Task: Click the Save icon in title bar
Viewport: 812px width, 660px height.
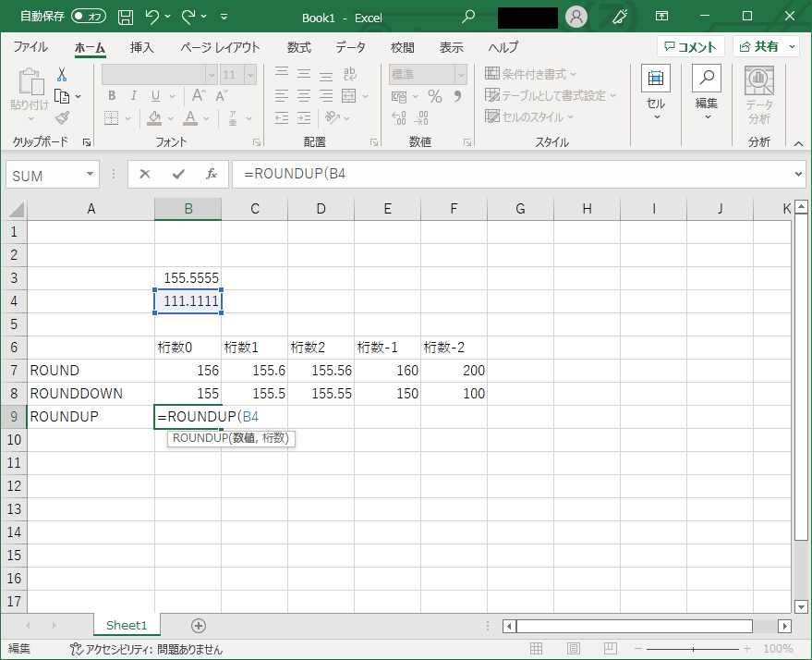Action: (x=126, y=17)
